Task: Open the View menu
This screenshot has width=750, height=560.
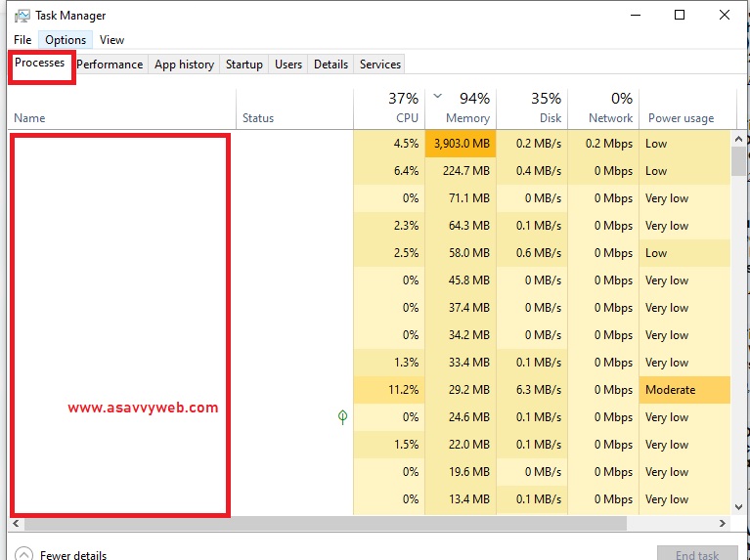Action: pos(111,40)
